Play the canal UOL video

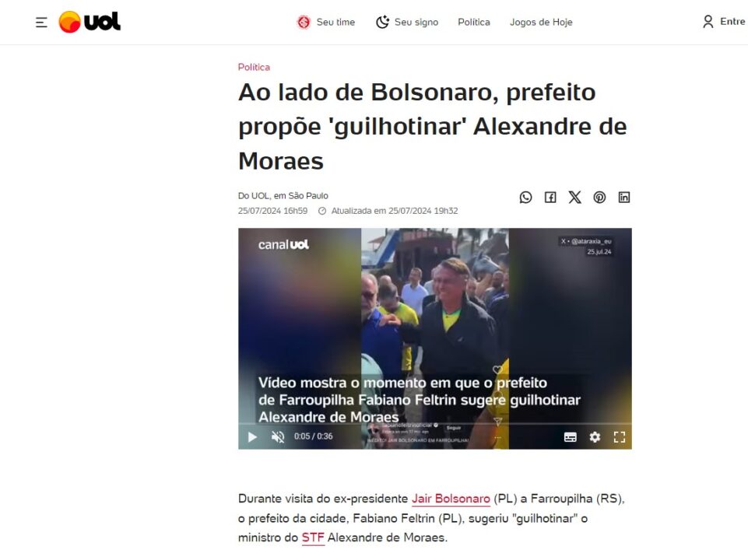click(252, 436)
